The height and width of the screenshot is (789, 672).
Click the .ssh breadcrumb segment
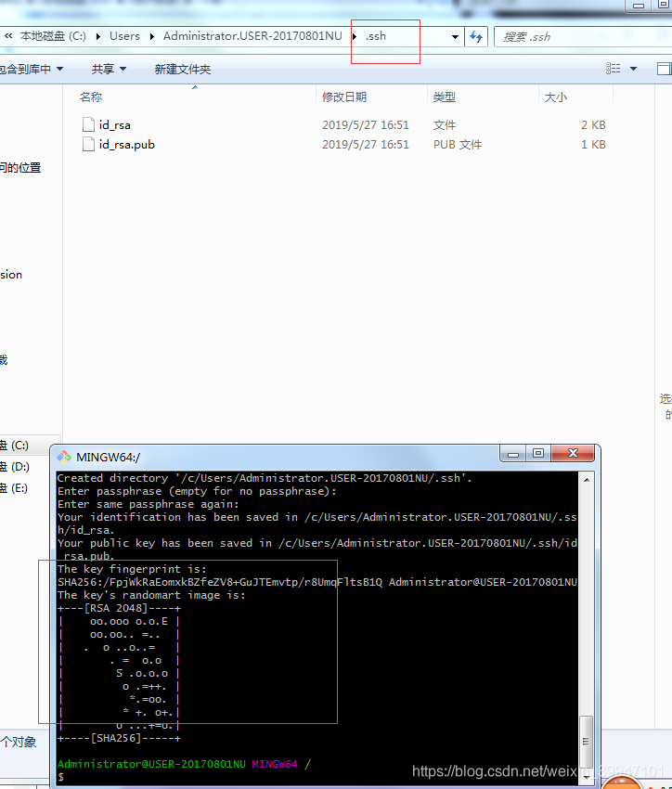(x=376, y=36)
